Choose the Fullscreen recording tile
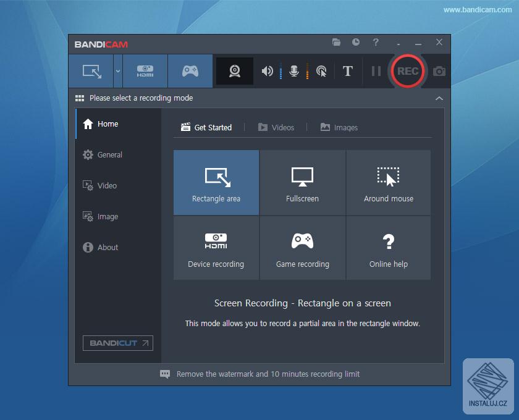This screenshot has width=519, height=420. pos(303,182)
